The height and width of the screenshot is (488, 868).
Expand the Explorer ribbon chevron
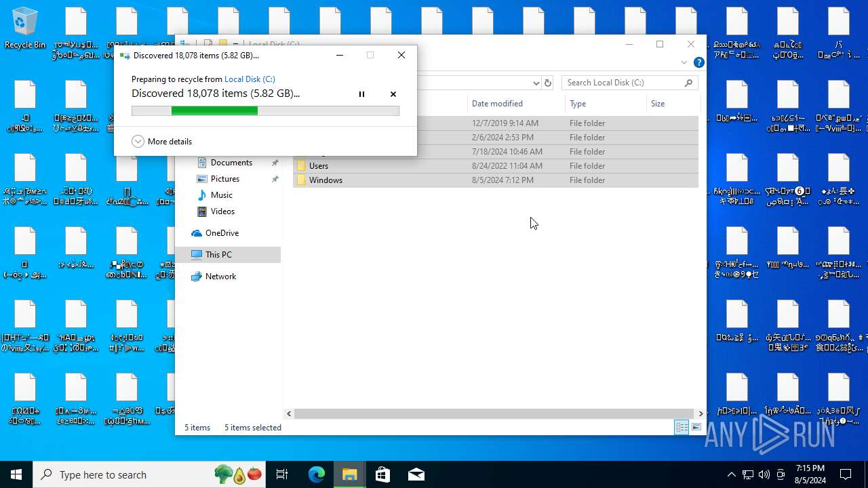click(x=684, y=62)
